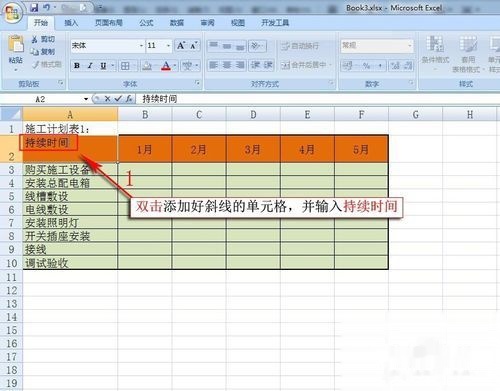Cancel the formula bar entry with X
This screenshot has width=500, height=391.
(107, 99)
